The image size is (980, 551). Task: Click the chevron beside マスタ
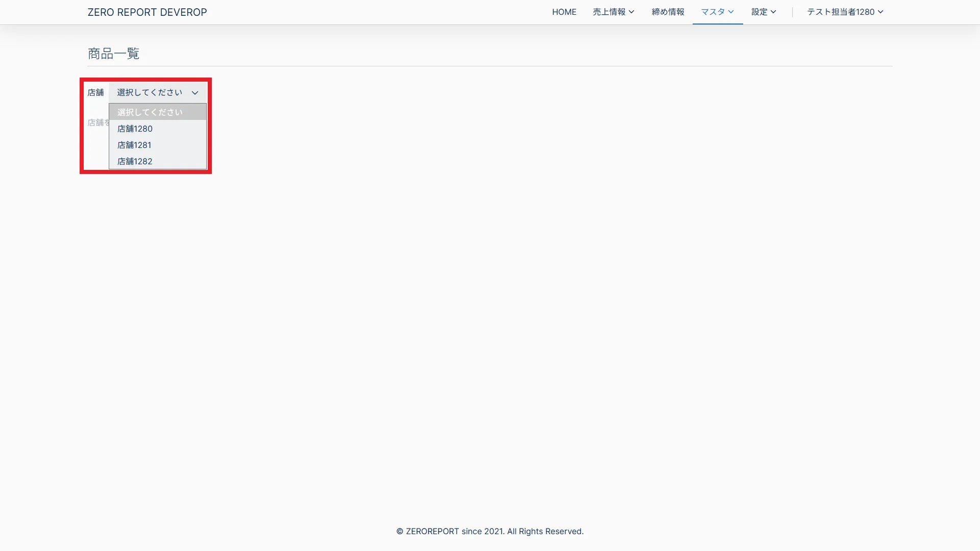tap(731, 12)
